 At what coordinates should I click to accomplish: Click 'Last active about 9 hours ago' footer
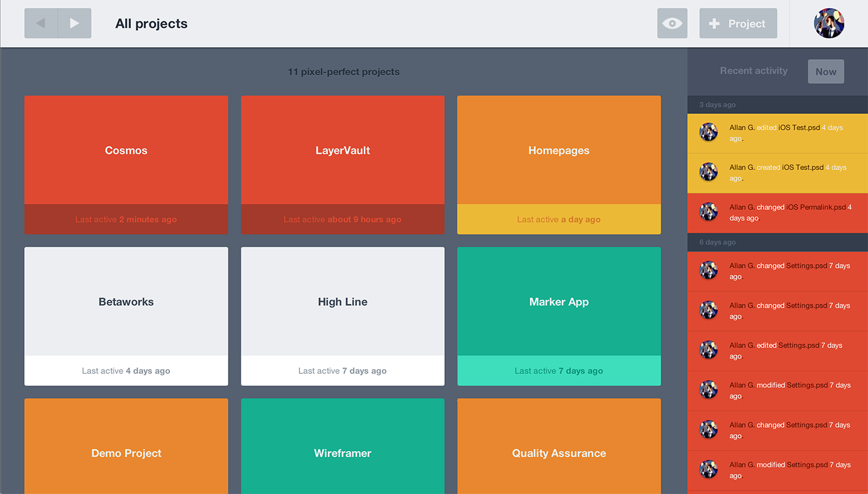pyautogui.click(x=342, y=220)
